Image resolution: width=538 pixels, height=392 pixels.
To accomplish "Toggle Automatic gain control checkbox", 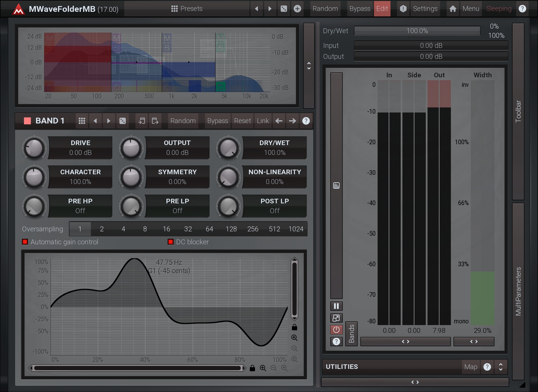I will pyautogui.click(x=25, y=242).
